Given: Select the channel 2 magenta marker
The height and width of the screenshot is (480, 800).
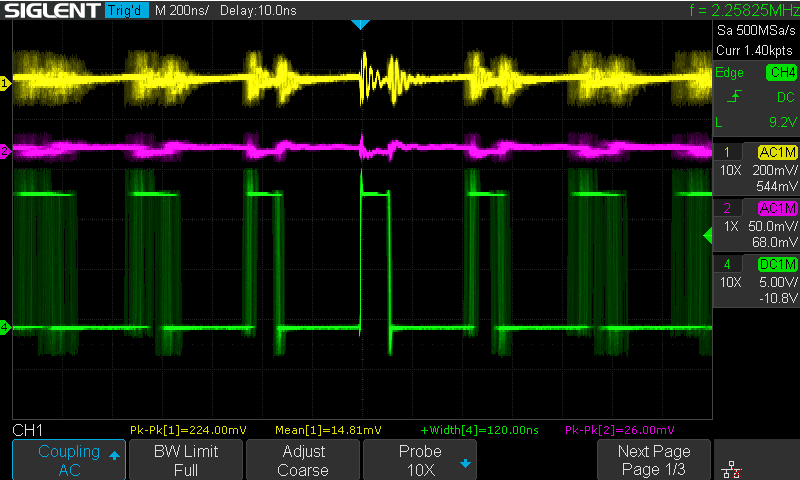Looking at the screenshot, I should [5, 150].
